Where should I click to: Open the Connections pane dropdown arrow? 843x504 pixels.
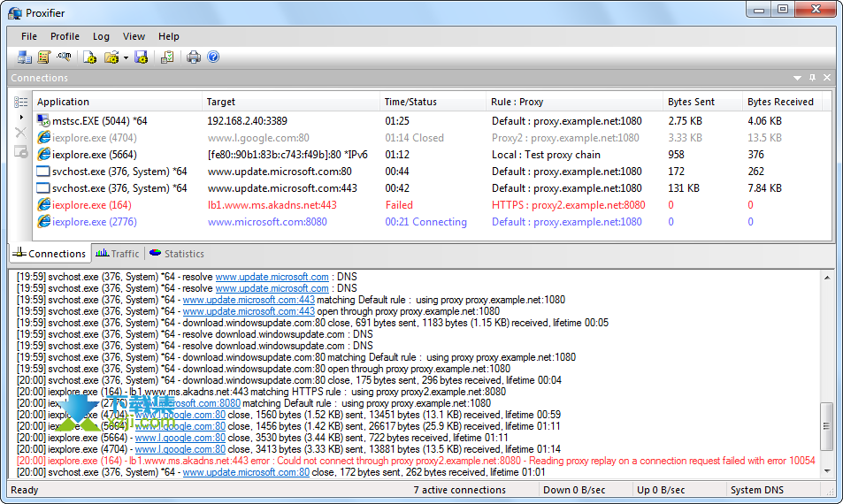tap(797, 78)
